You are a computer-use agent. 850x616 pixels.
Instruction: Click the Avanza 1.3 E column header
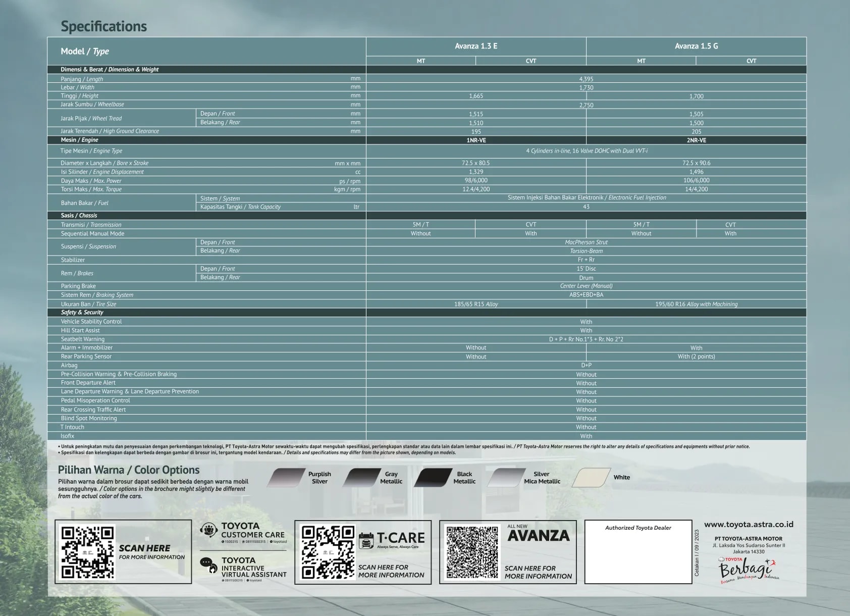[x=476, y=46]
